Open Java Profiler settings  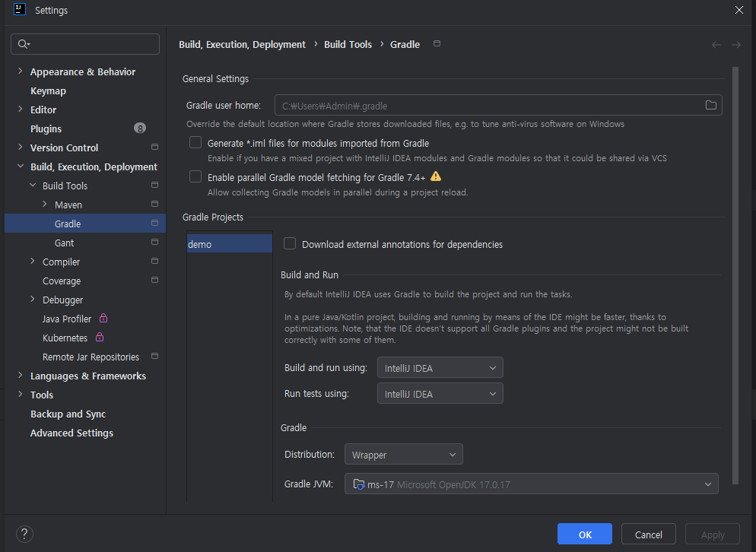point(66,319)
